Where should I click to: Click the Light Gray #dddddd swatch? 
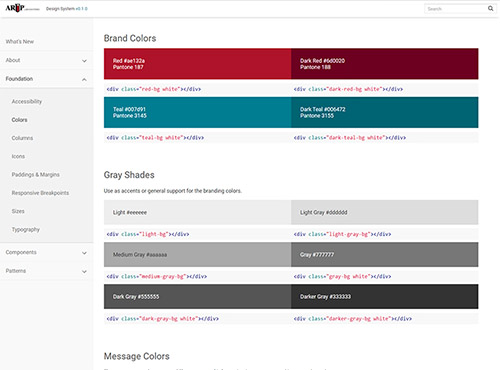click(x=385, y=212)
